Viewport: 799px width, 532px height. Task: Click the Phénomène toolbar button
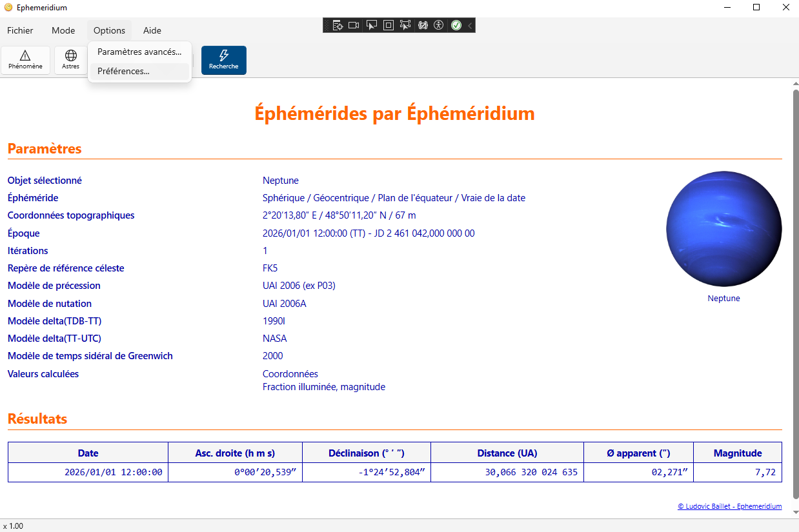[x=25, y=60]
